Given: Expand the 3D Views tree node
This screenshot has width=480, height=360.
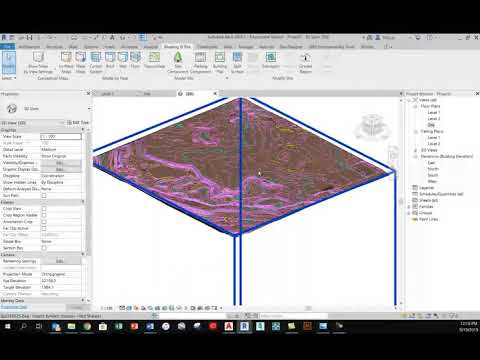Looking at the screenshot, I should (x=416, y=150).
